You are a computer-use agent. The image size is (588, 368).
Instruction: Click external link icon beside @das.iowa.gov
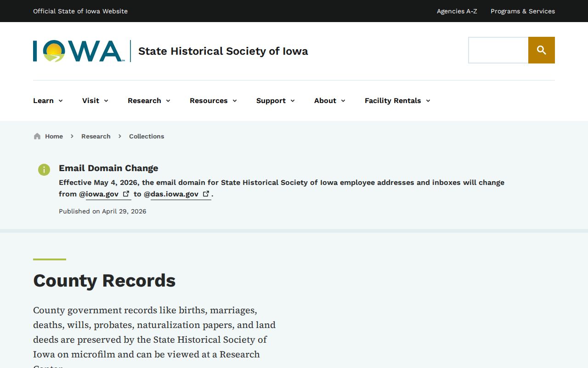(x=206, y=194)
